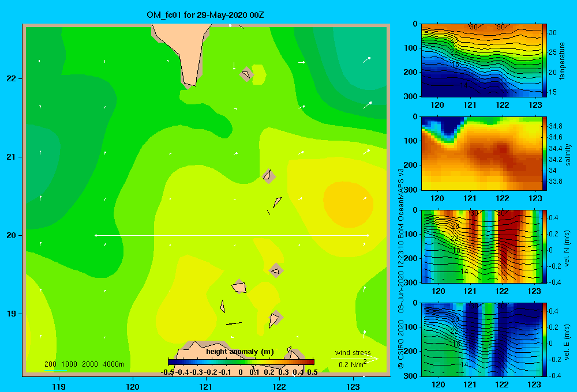
Task: Click latitude label "22" on main map axis
Action: click(11, 79)
